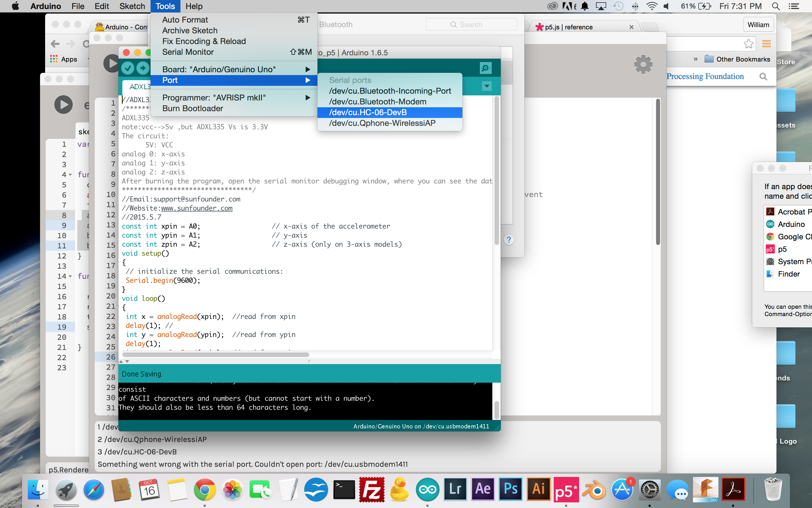Open Photos in the Dock
This screenshot has width=812, height=508.
pos(233,489)
